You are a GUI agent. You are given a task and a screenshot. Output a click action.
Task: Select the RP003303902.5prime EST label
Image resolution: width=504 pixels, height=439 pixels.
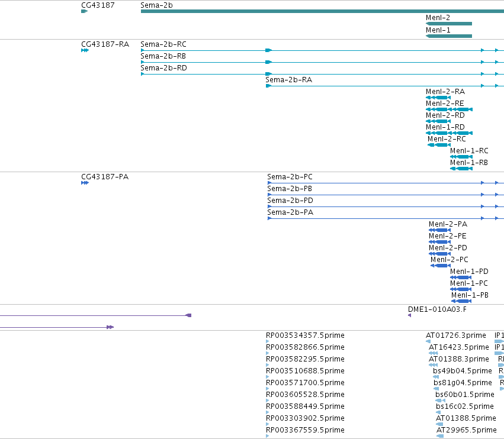[x=305, y=418]
